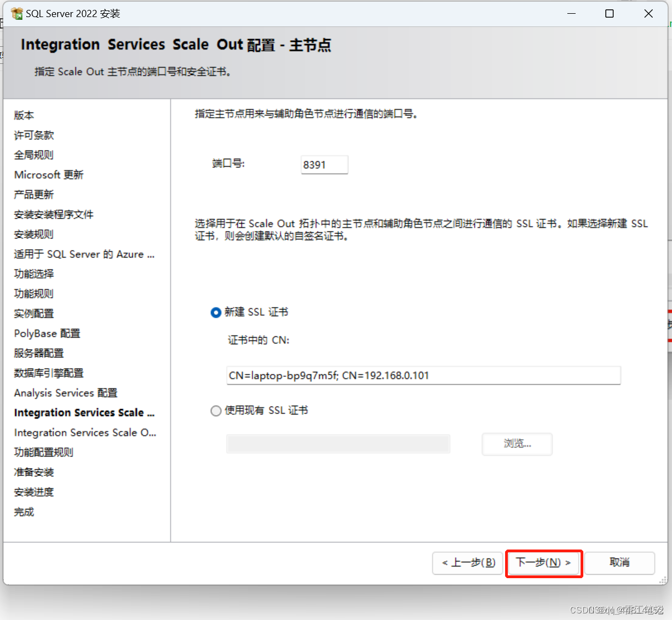Select the 服务器配置 step in the sidebar
This screenshot has width=672, height=620.
(x=39, y=353)
